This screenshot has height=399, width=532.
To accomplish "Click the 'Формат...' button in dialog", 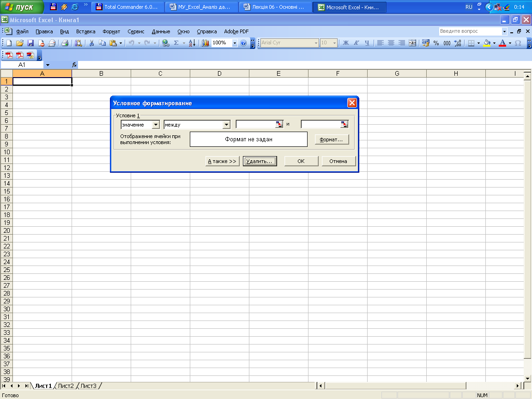I will 332,139.
